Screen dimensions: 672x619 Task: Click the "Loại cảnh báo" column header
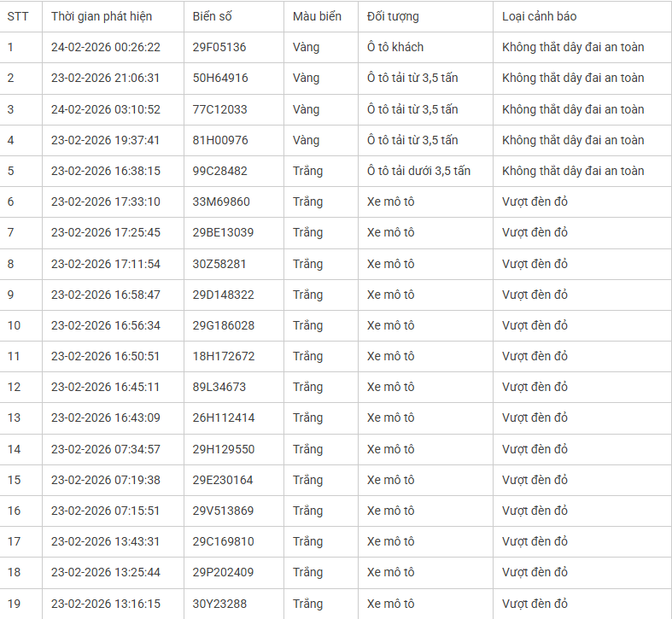pos(539,16)
